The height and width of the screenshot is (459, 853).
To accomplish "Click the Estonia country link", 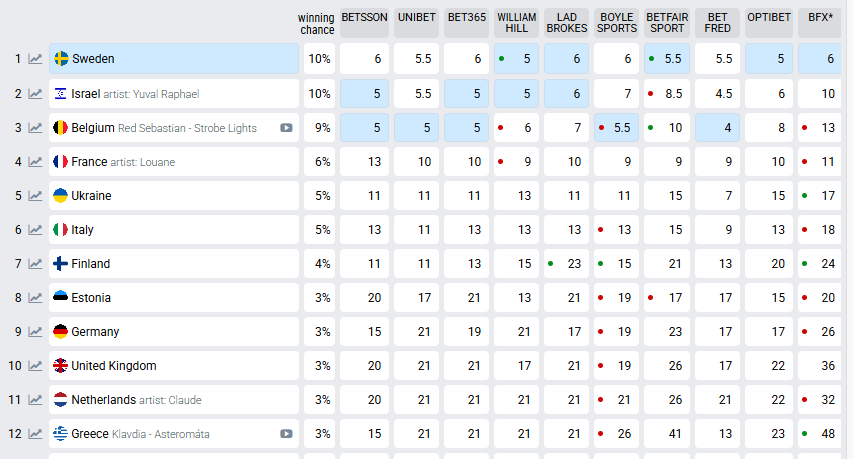I will [x=91, y=298].
